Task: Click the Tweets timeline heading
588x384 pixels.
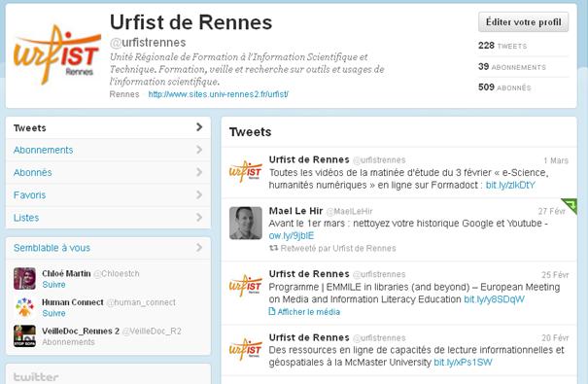Action: point(250,132)
